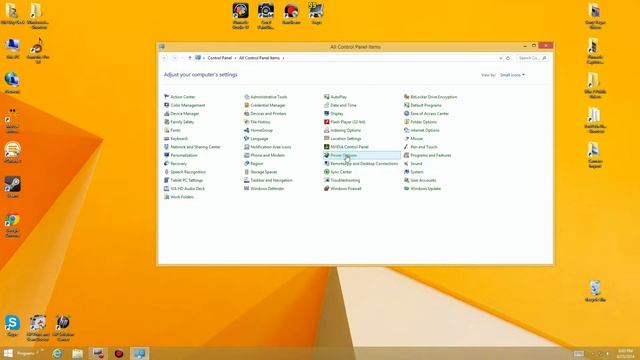Click the Sync Center icon

(327, 172)
